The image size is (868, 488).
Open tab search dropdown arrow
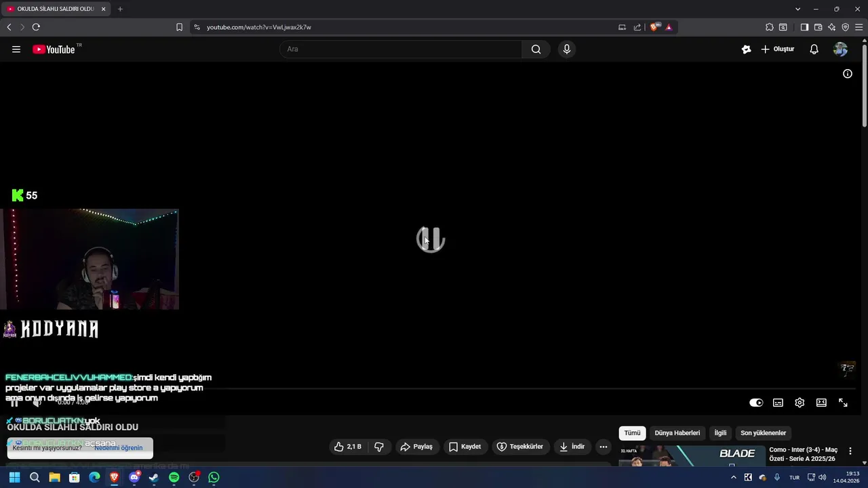pos(797,9)
